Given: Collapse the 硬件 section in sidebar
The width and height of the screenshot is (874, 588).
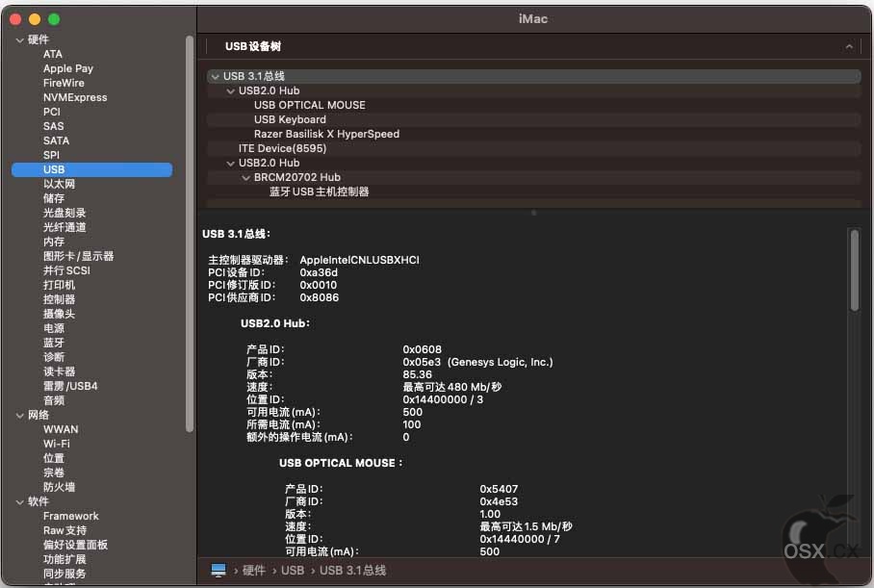Looking at the screenshot, I should (20, 40).
